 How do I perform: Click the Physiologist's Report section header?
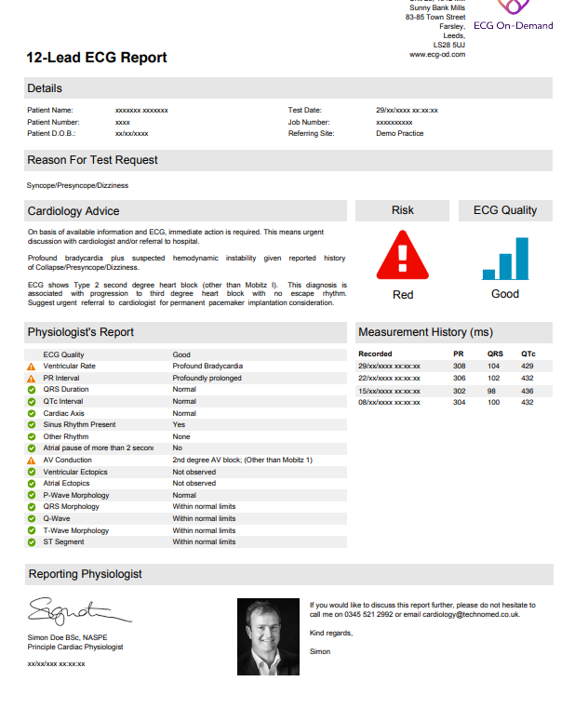pos(81,332)
